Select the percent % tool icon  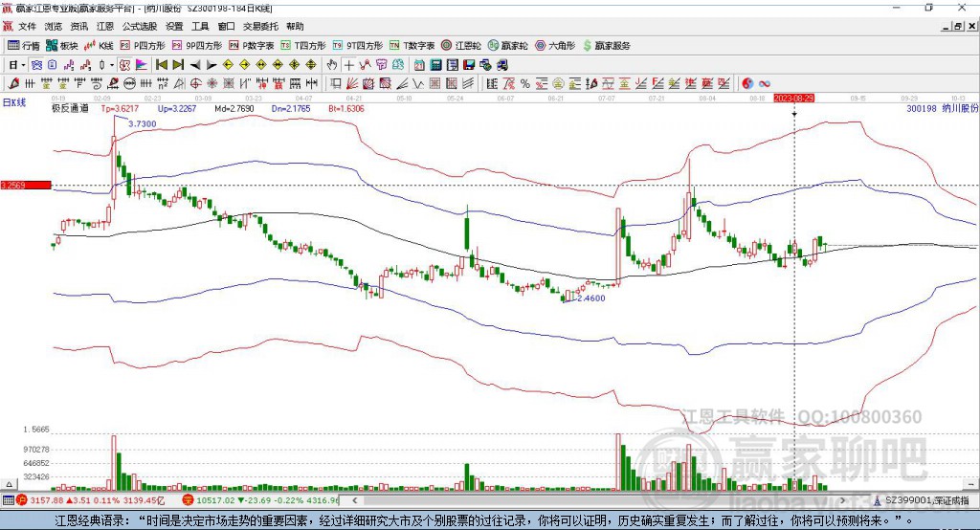(x=525, y=84)
